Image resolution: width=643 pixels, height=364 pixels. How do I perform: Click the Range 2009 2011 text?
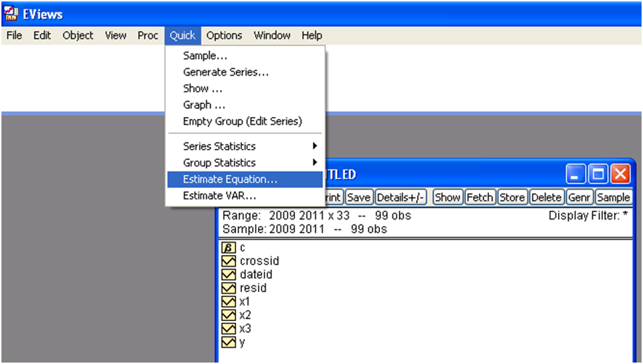pos(317,216)
